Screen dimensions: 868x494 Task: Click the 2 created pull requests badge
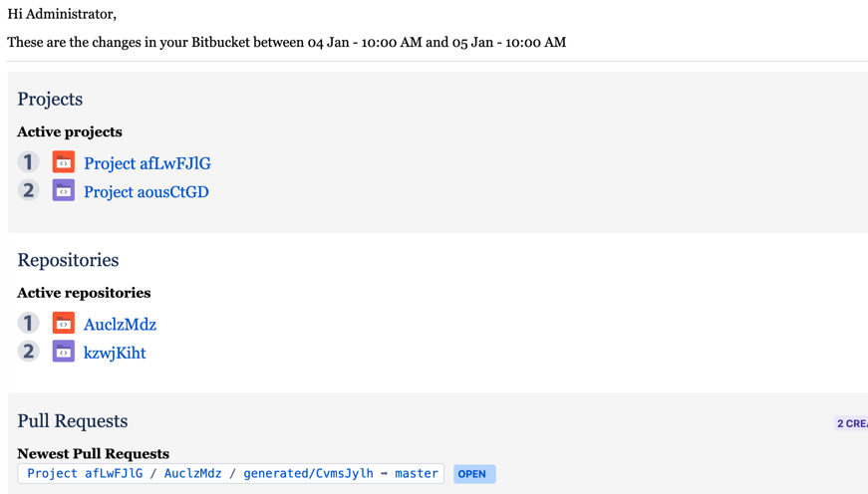[851, 423]
